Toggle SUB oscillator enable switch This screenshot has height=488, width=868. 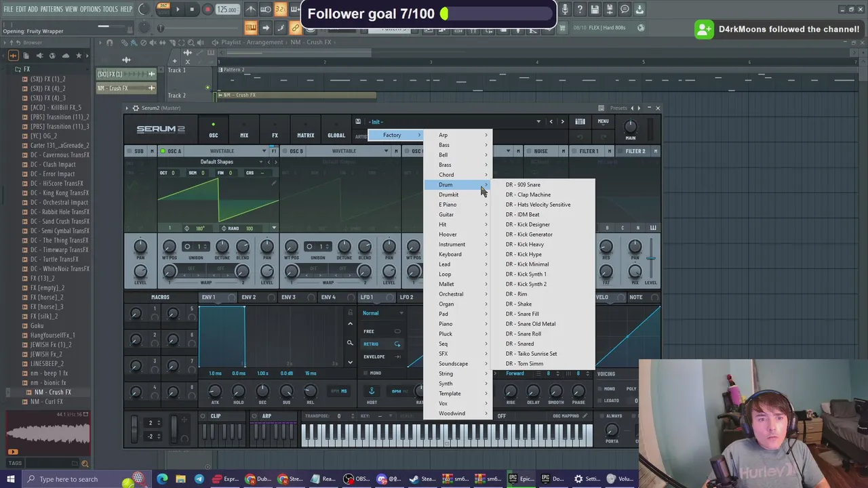(129, 151)
